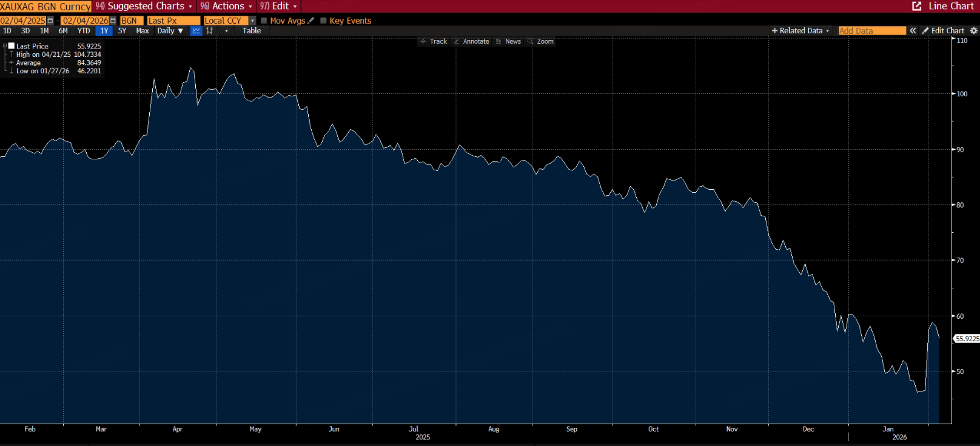Select the 5Y time range
This screenshot has width=980, height=446.
(x=122, y=31)
